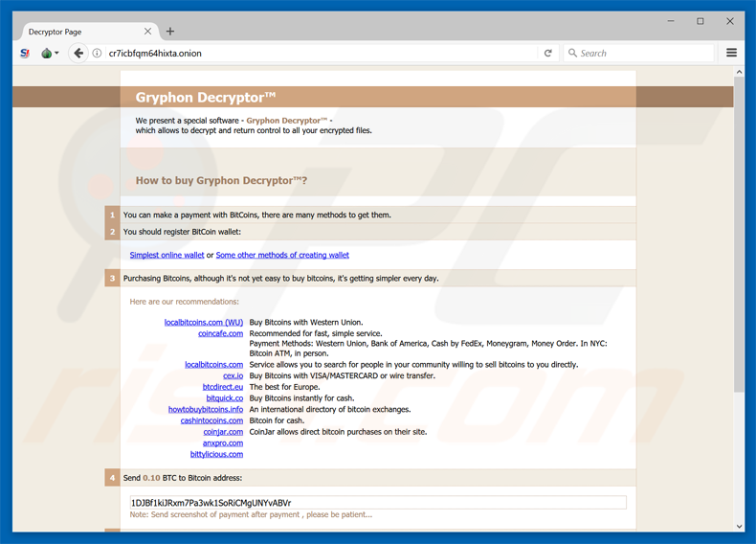Open a new tab with the plus button

(170, 32)
